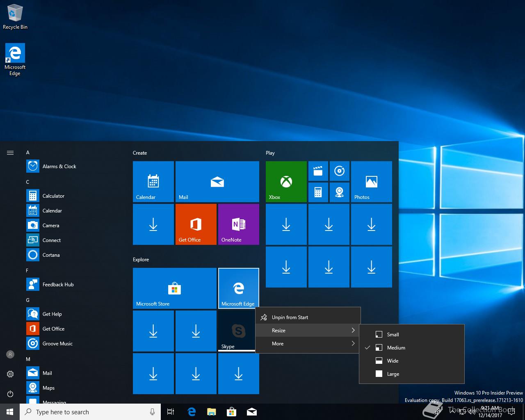This screenshot has width=525, height=420.
Task: Open Settings gear in Start menu
Action: coord(10,374)
